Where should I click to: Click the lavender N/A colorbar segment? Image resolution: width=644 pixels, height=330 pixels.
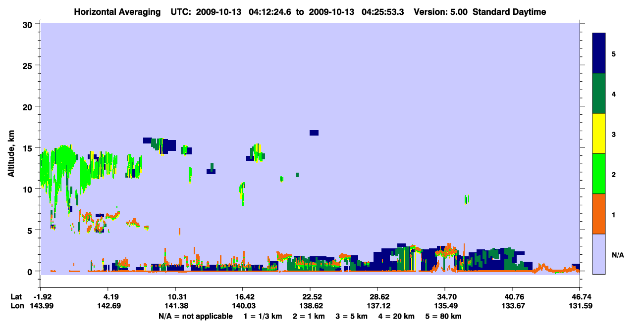tap(599, 254)
